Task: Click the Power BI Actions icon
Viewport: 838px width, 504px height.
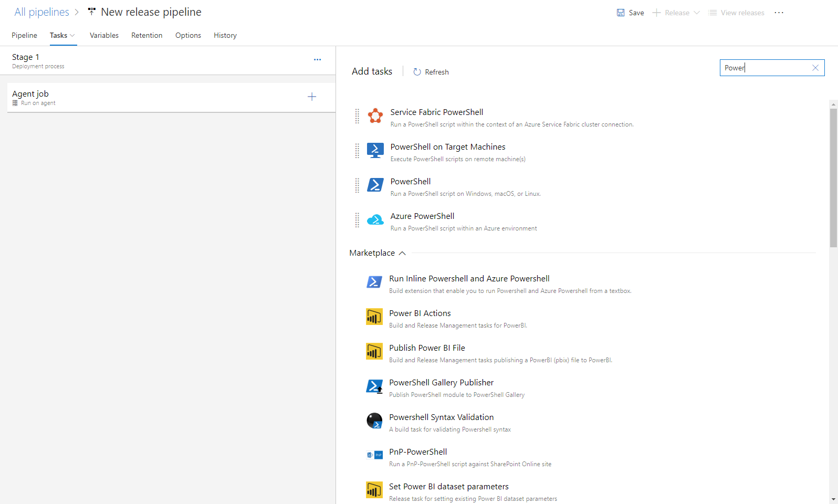Action: click(x=374, y=317)
